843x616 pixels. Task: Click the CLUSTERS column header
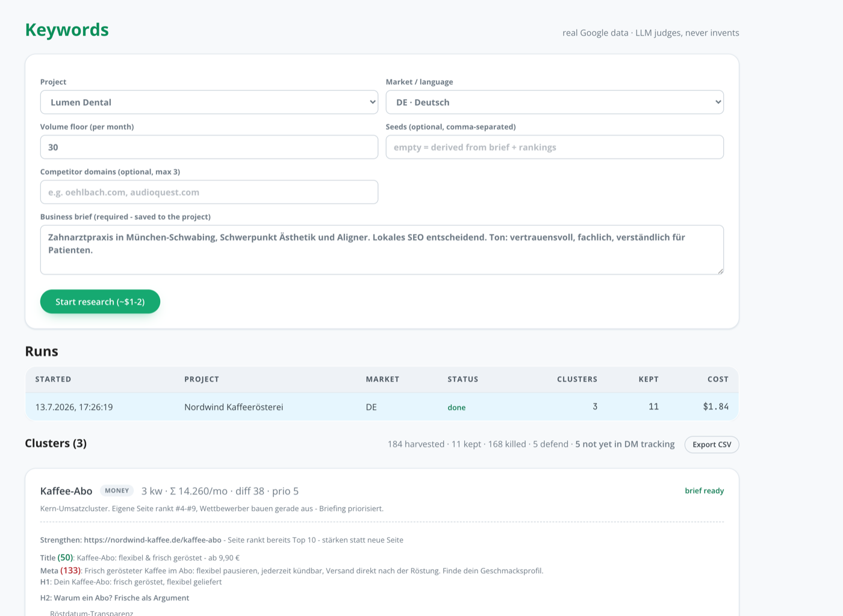(577, 379)
